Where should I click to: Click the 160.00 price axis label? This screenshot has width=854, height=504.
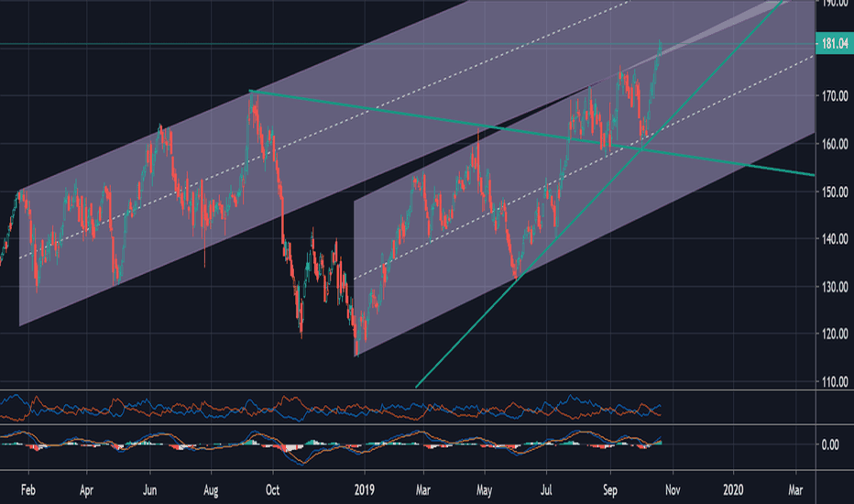pos(835,144)
